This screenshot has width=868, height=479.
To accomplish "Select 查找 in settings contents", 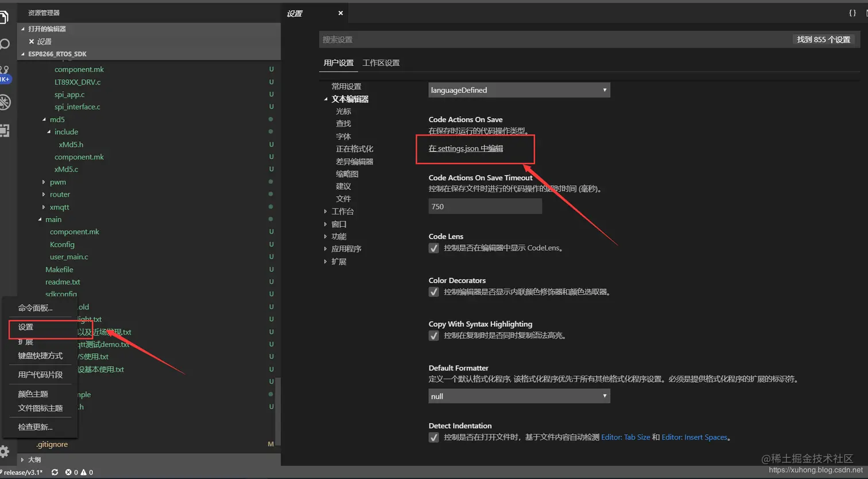I will 343,124.
